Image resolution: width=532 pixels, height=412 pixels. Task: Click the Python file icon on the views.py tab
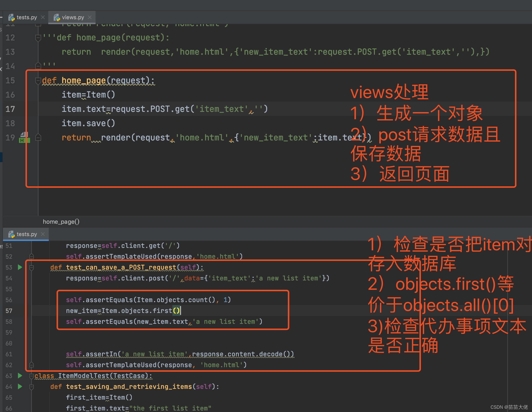pyautogui.click(x=57, y=17)
